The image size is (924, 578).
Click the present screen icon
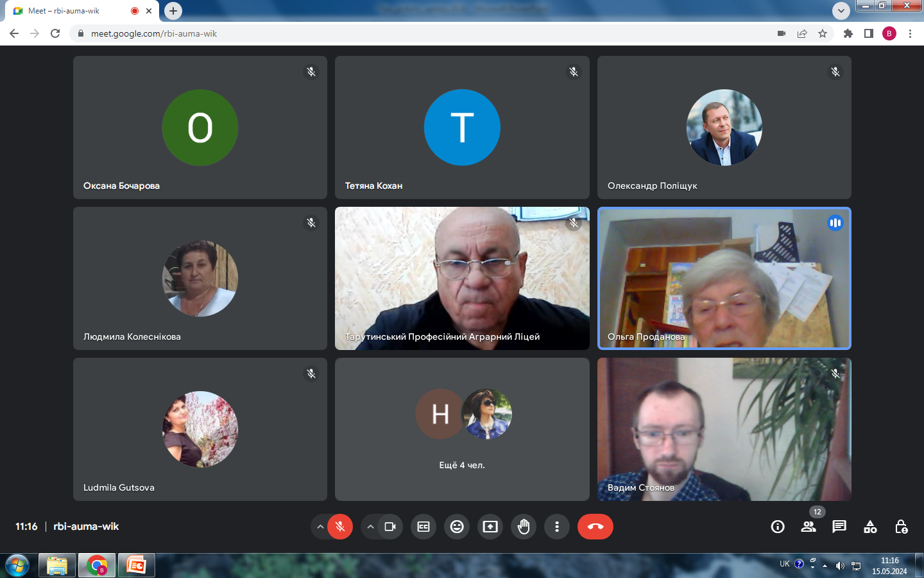coord(490,527)
